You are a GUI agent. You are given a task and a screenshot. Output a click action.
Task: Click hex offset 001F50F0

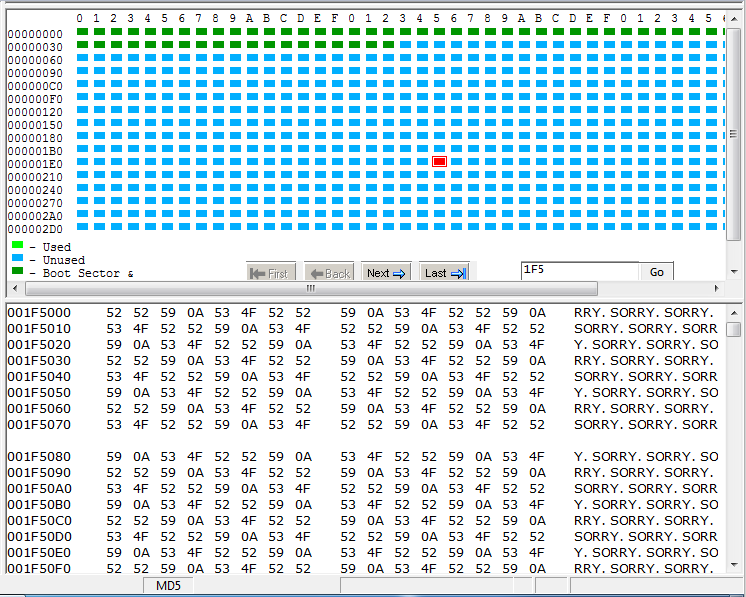point(39,568)
